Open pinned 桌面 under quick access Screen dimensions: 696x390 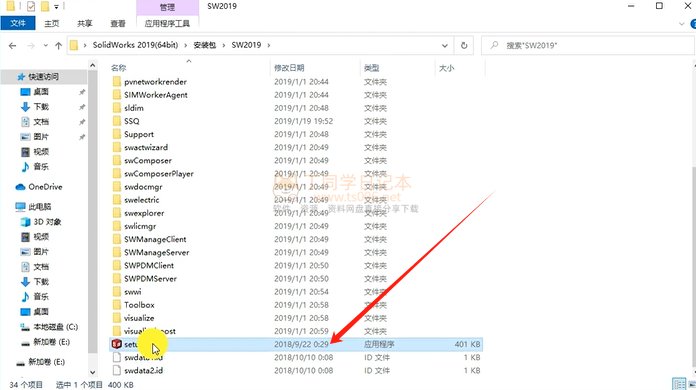(x=41, y=92)
